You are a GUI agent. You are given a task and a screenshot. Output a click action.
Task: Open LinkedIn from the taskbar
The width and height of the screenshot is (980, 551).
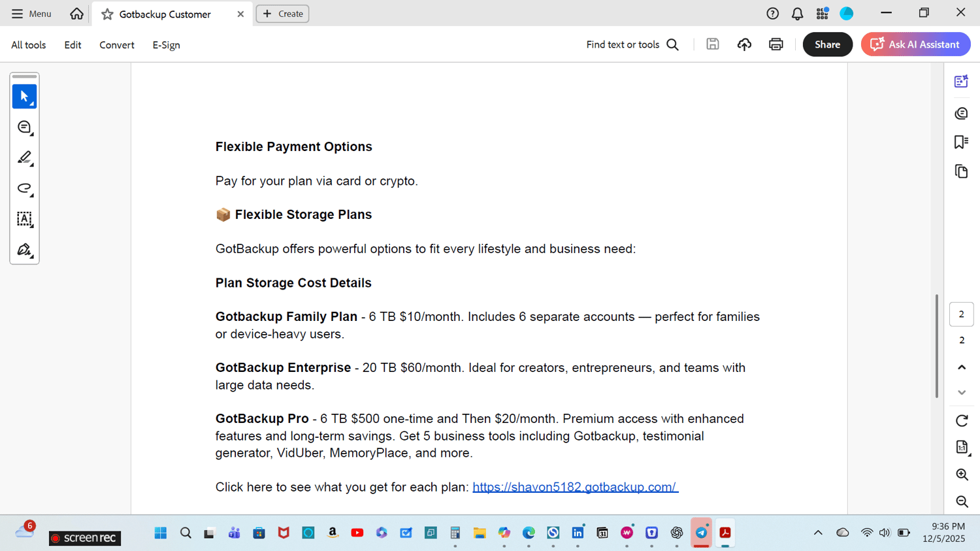578,533
